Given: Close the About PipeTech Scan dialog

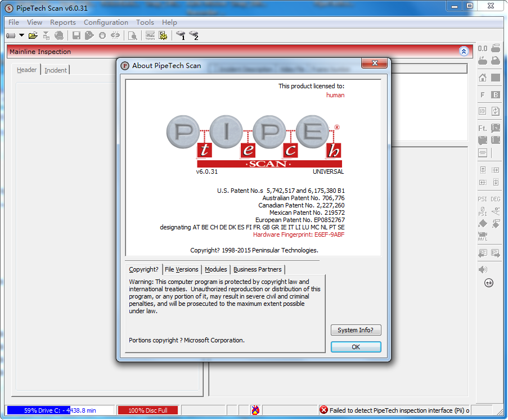Looking at the screenshot, I should click(375, 63).
